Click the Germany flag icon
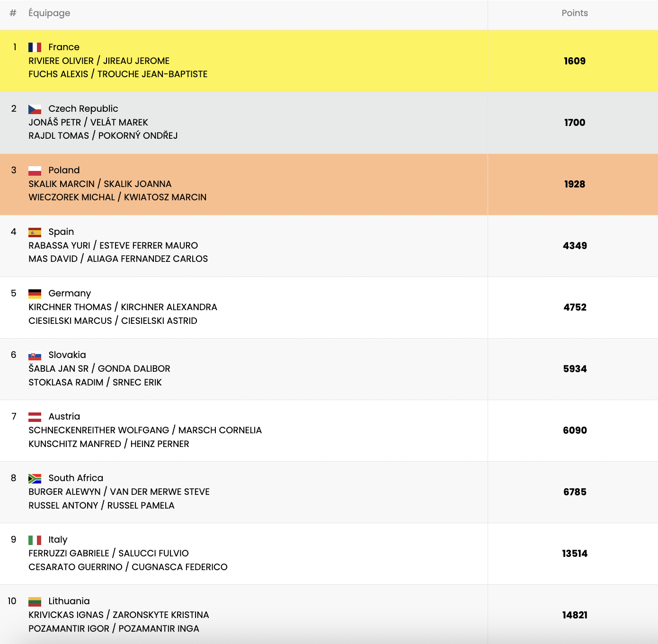 click(x=35, y=294)
